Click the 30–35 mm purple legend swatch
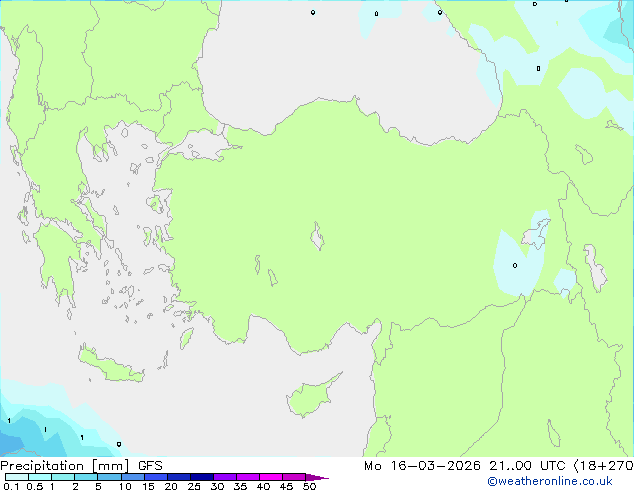The width and height of the screenshot is (634, 490). coord(225,477)
